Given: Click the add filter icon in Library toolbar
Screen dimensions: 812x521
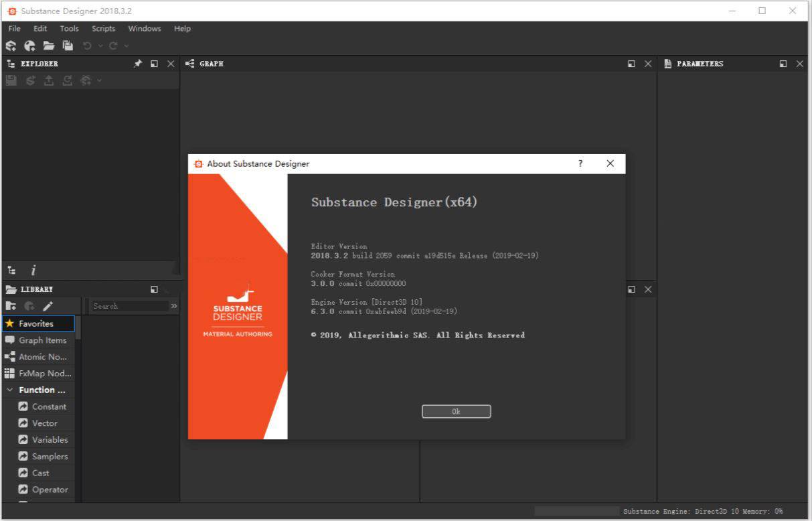Looking at the screenshot, I should tap(29, 306).
